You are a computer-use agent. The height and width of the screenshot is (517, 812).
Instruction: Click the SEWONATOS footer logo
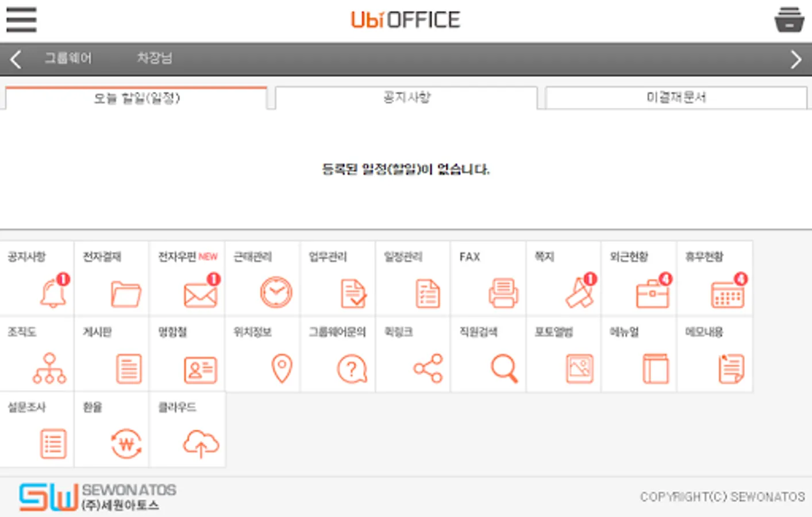[x=98, y=497]
